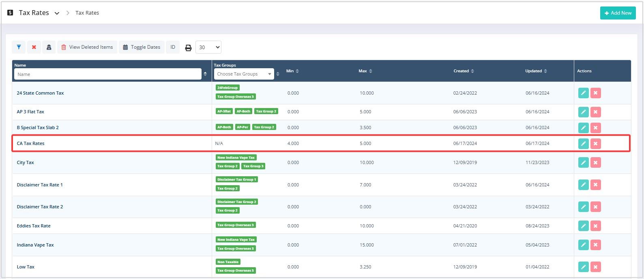Click the 15.000 Max value
This screenshot has width=644, height=279.
[x=367, y=245]
